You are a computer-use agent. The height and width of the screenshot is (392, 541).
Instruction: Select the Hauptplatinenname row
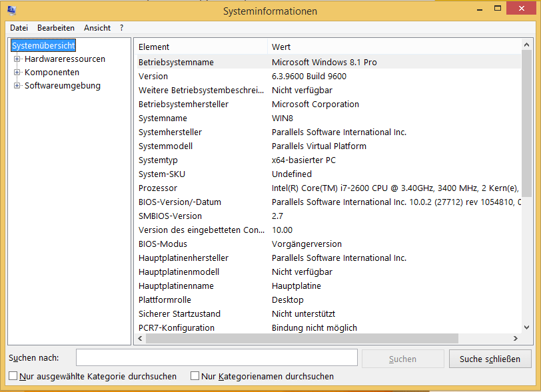pyautogui.click(x=328, y=286)
